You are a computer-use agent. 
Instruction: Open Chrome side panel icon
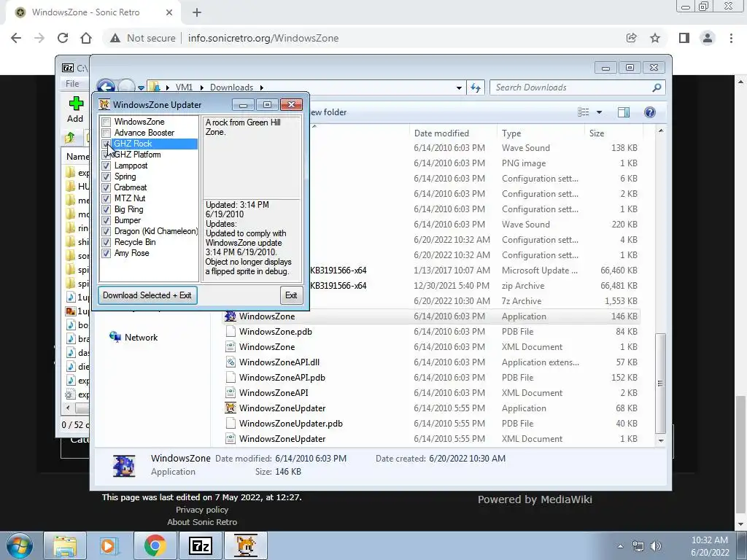click(x=684, y=38)
